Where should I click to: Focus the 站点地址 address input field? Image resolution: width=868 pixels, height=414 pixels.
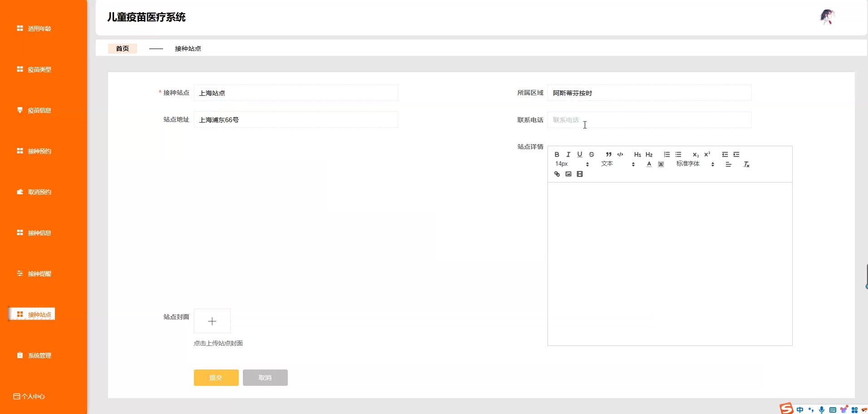tap(296, 119)
